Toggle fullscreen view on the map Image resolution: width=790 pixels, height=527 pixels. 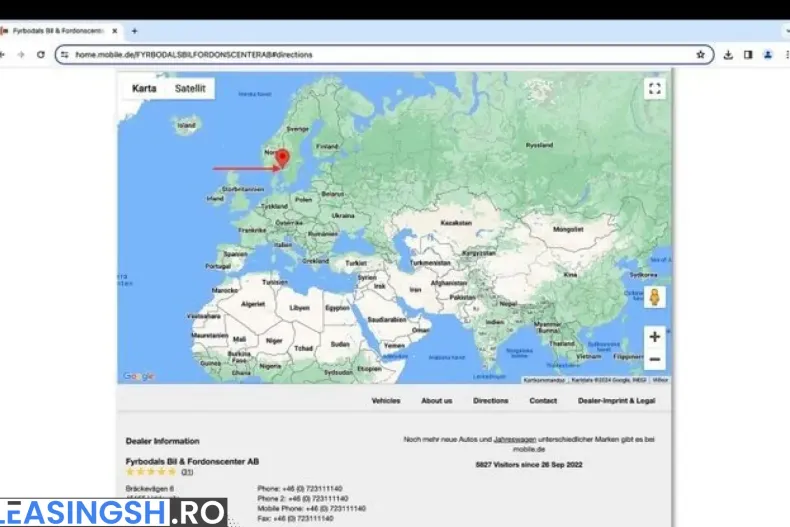click(x=654, y=89)
